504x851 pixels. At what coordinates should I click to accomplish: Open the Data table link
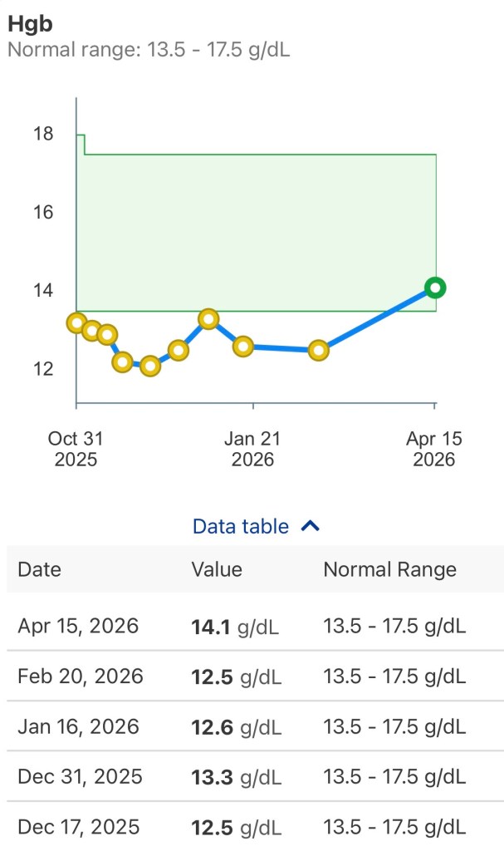tap(239, 525)
